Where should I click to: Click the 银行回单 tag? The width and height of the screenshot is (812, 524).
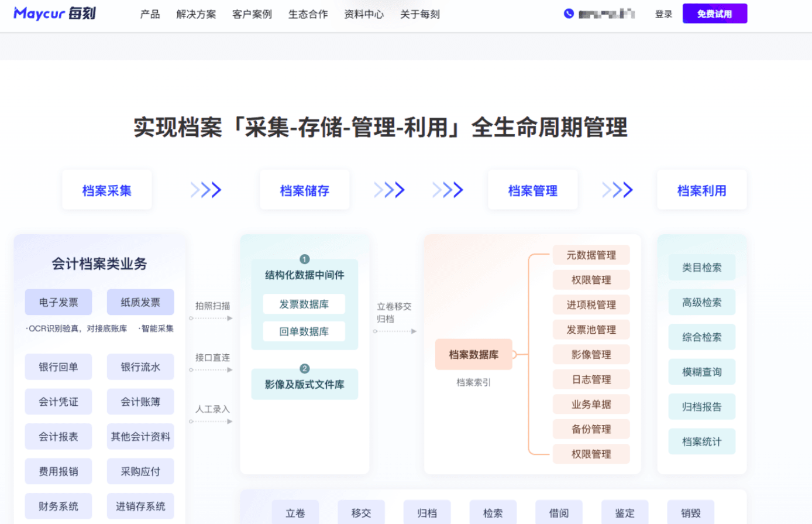pos(59,367)
